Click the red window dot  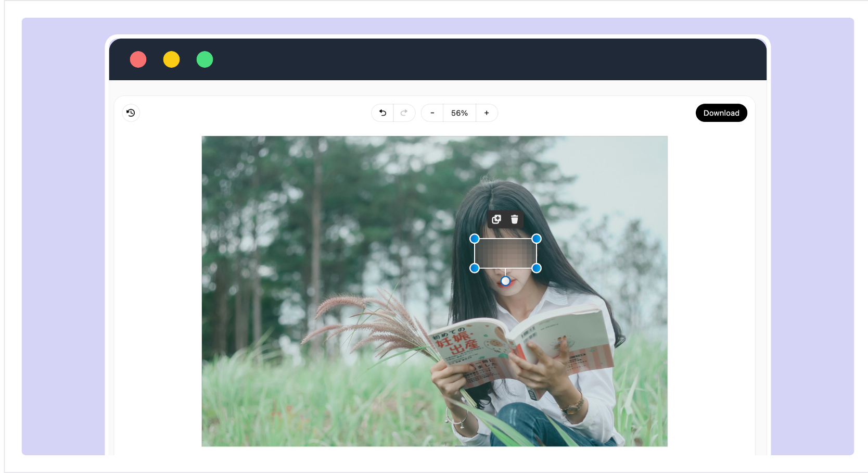coord(138,59)
